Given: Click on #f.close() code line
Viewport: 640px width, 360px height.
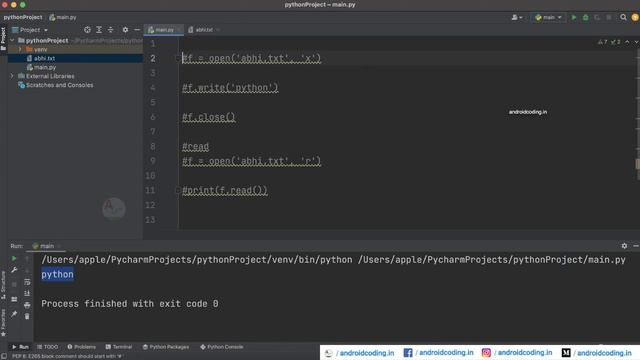Looking at the screenshot, I should pos(209,117).
